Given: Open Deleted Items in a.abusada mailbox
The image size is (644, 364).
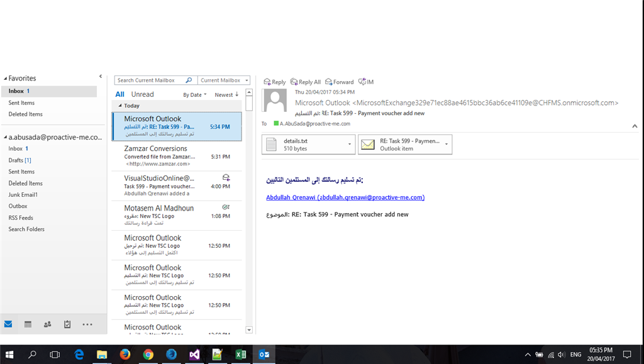Looking at the screenshot, I should click(25, 184).
